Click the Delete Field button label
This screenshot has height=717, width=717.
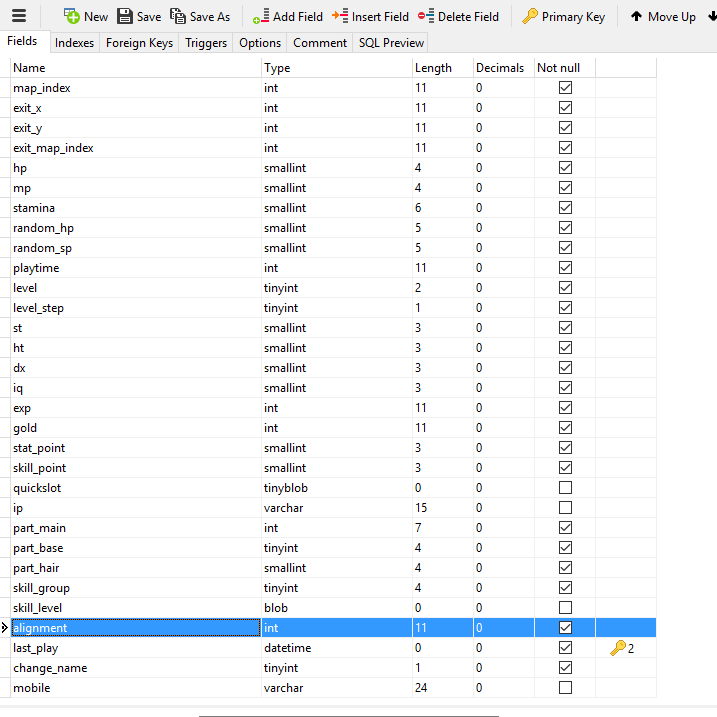(468, 17)
